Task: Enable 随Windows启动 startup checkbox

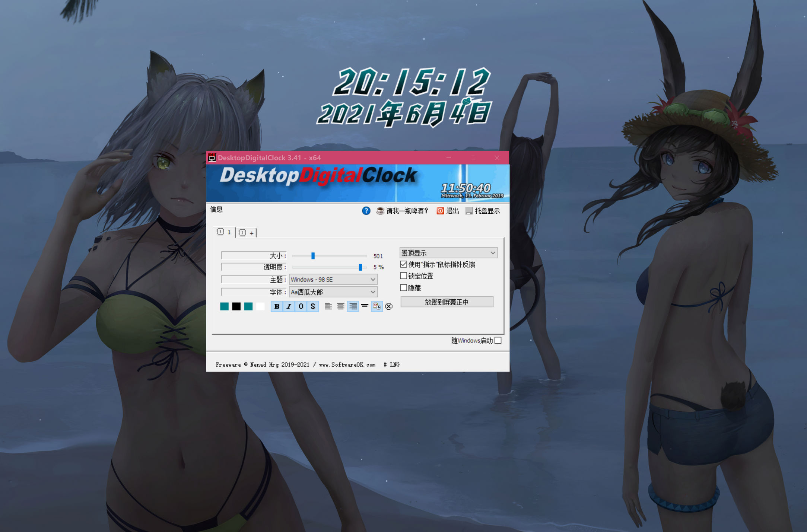Action: click(x=498, y=340)
